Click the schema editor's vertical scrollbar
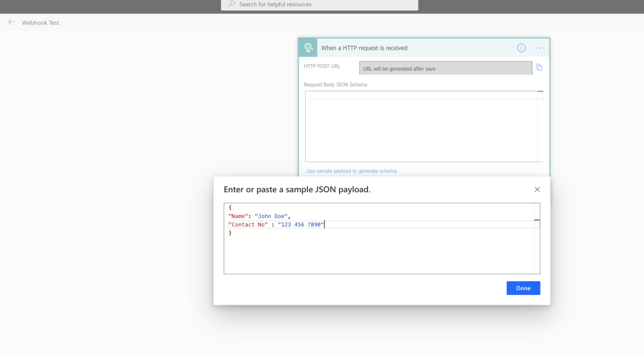644x355 pixels. (x=540, y=126)
